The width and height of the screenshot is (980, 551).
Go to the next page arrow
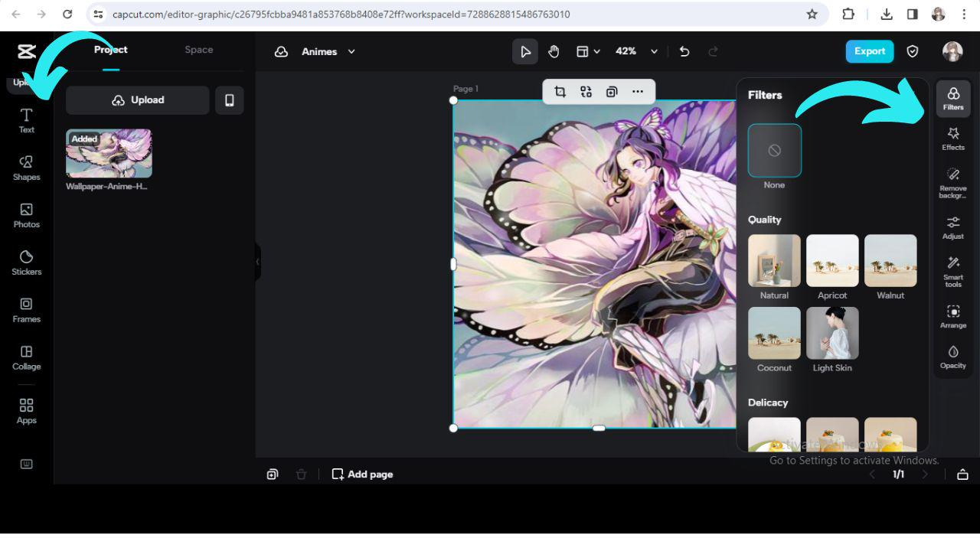tap(925, 474)
